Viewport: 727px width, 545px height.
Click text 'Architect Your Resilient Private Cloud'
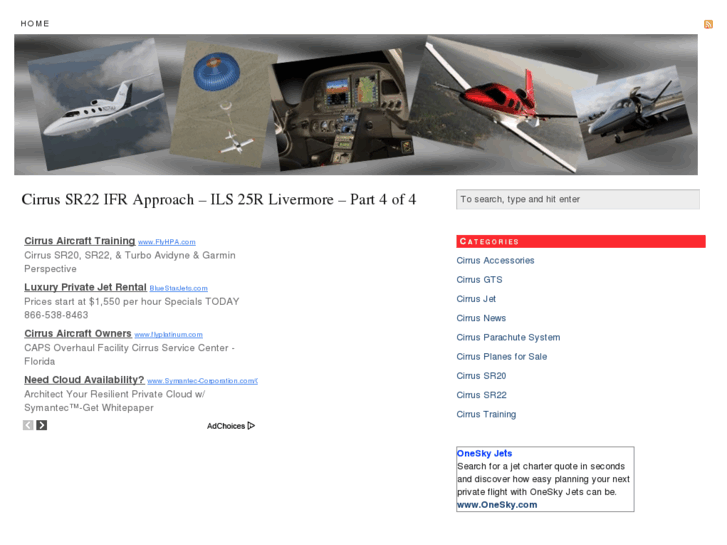(x=108, y=394)
